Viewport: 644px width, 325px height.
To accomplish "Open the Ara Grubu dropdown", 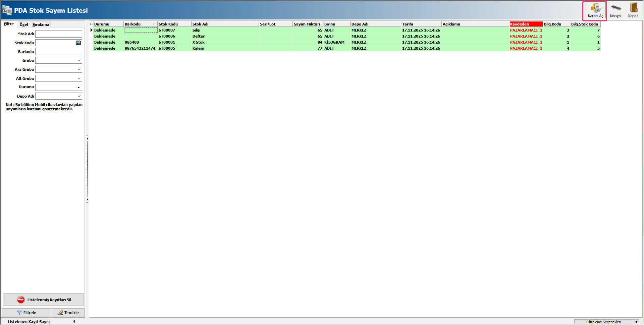I will pyautogui.click(x=79, y=69).
